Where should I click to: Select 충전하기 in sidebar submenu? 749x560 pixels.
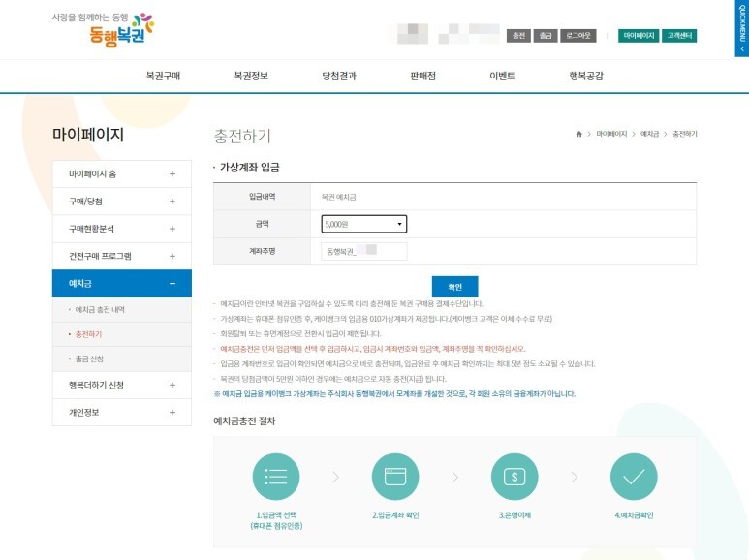(x=88, y=334)
